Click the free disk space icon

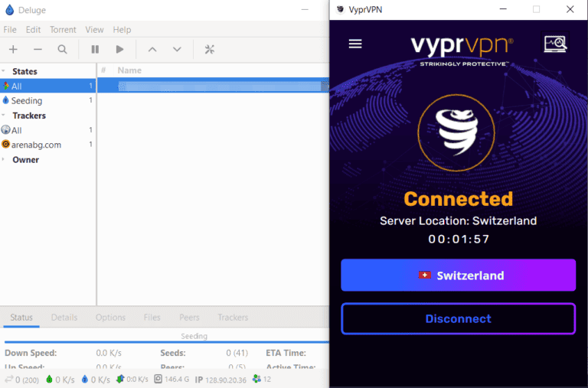(158, 379)
